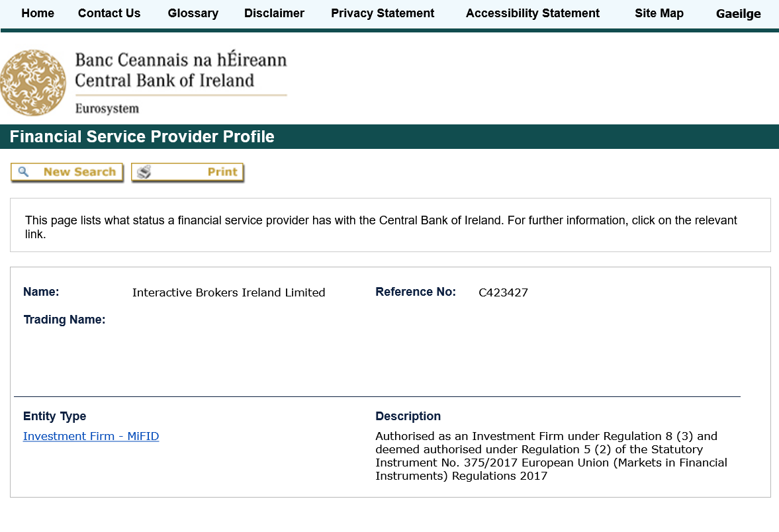Click the Banc Ceannais na hÉireann wordmark
This screenshot has height=532, width=779.
pyautogui.click(x=181, y=60)
